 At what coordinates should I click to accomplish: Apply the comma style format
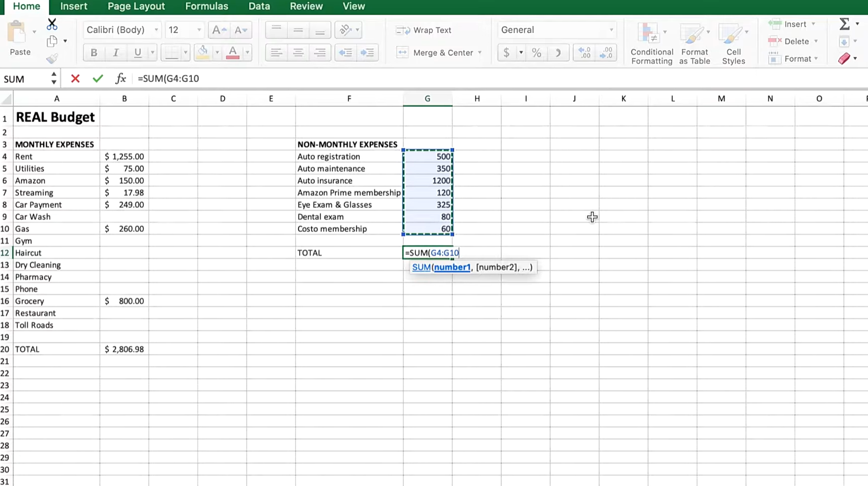click(558, 52)
